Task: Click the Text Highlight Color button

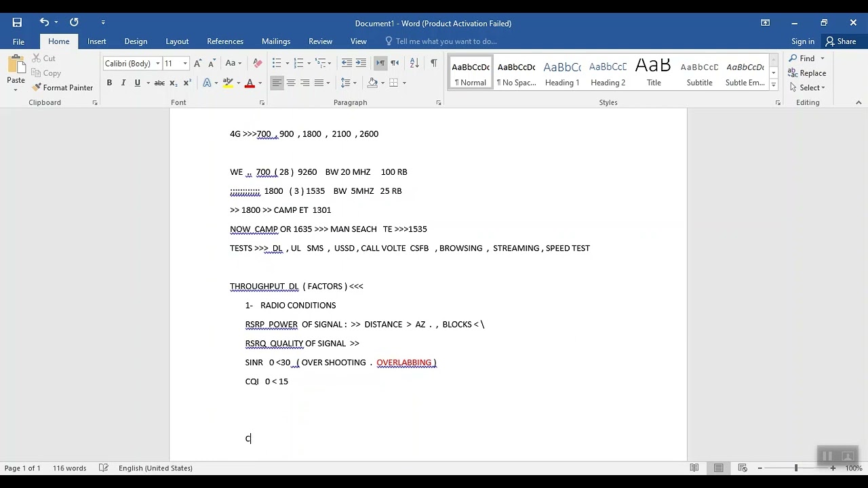Action: click(228, 83)
